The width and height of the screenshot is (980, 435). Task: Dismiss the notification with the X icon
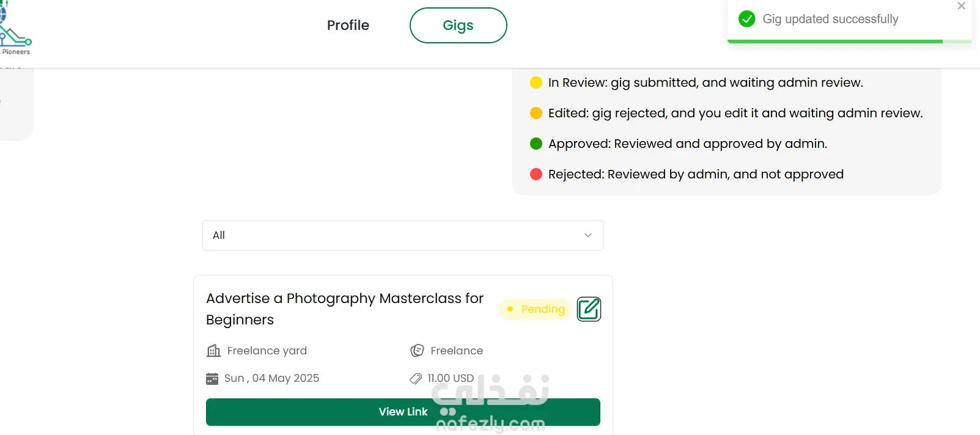[x=961, y=6]
